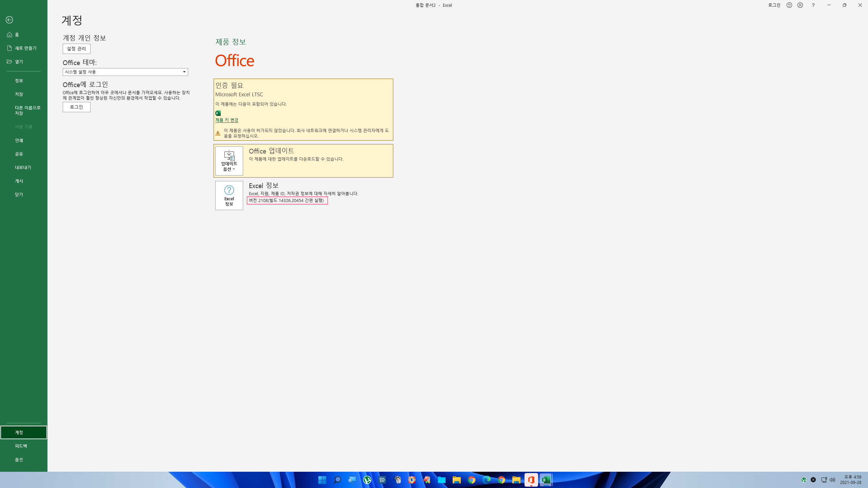The width and height of the screenshot is (868, 488).
Task: Click the smiley face feedback icon
Action: (789, 5)
